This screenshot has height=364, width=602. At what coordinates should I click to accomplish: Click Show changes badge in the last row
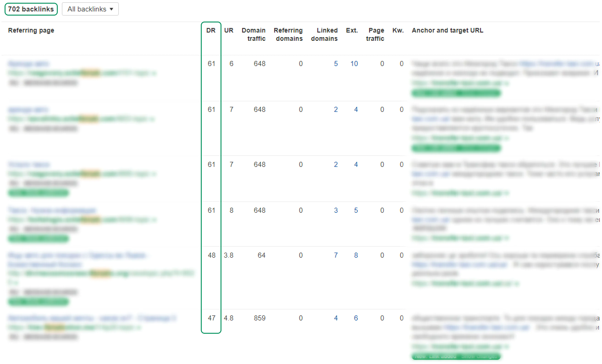479,356
